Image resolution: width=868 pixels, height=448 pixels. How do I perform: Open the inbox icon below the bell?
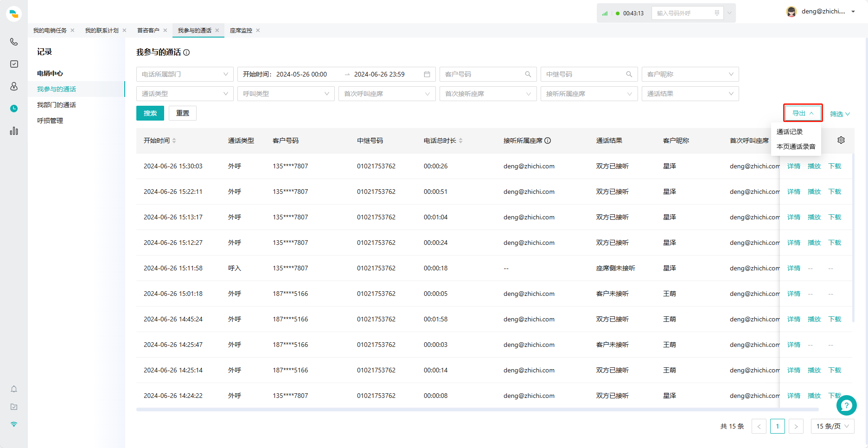(x=14, y=407)
